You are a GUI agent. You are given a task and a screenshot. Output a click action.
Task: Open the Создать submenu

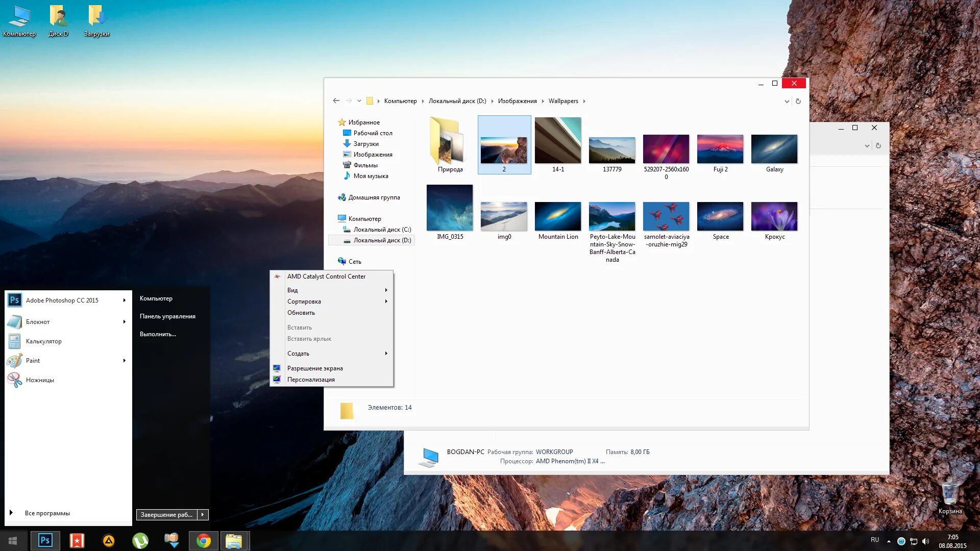299,354
